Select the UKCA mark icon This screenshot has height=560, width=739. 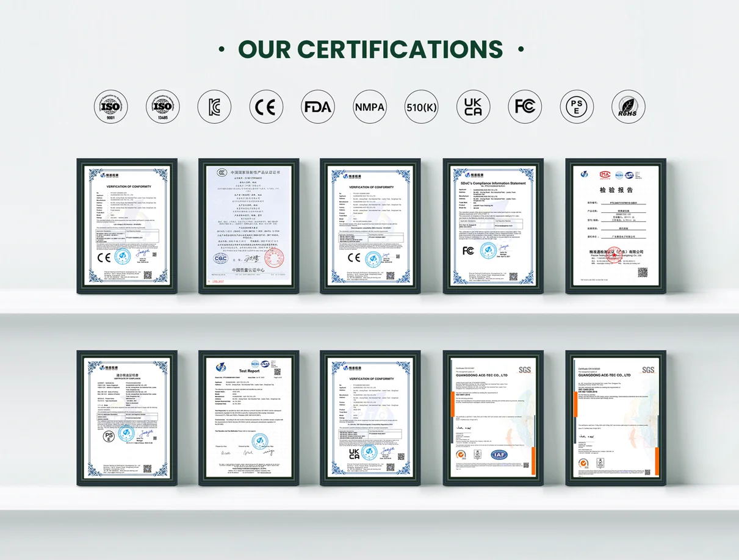pos(473,107)
